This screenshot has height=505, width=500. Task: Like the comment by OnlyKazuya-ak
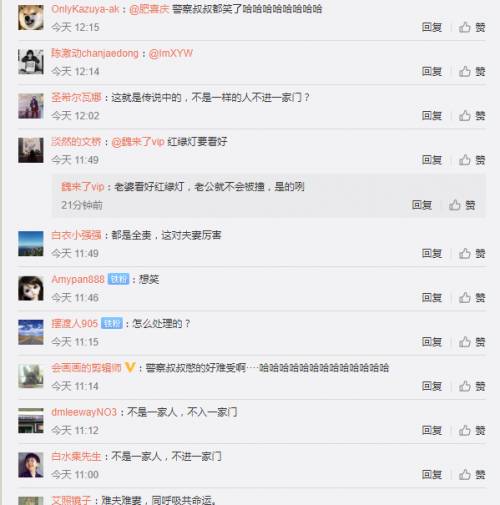coord(472,27)
